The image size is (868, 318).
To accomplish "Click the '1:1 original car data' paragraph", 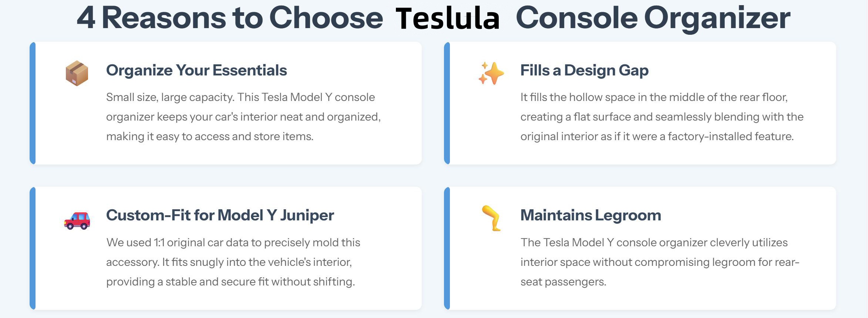I will (233, 262).
